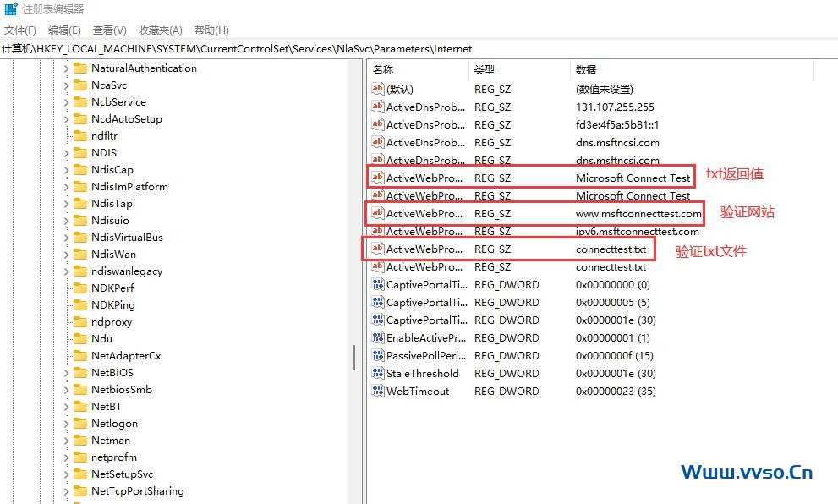The width and height of the screenshot is (838, 504).
Task: Open the 收藏夹(A) menu
Action: click(161, 30)
